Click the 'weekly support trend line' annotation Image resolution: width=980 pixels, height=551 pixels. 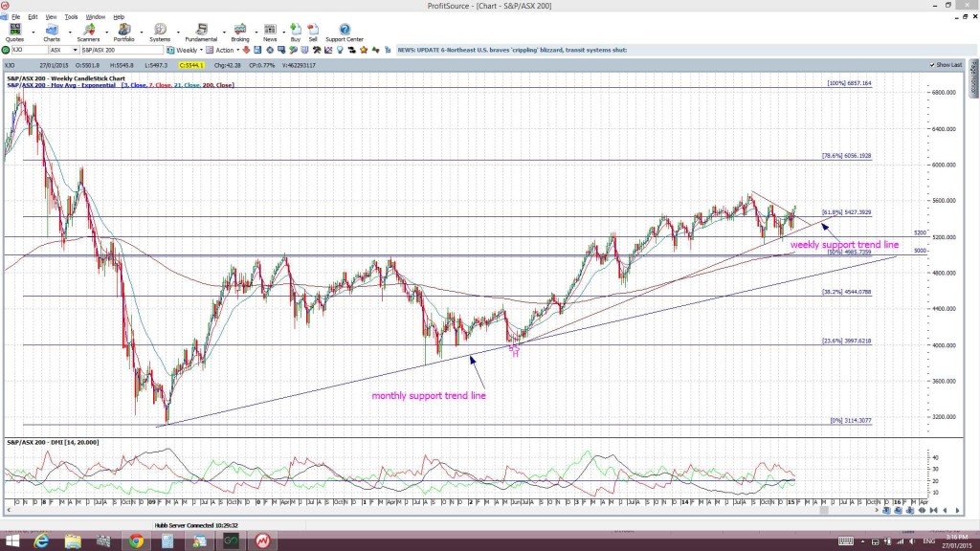point(844,244)
